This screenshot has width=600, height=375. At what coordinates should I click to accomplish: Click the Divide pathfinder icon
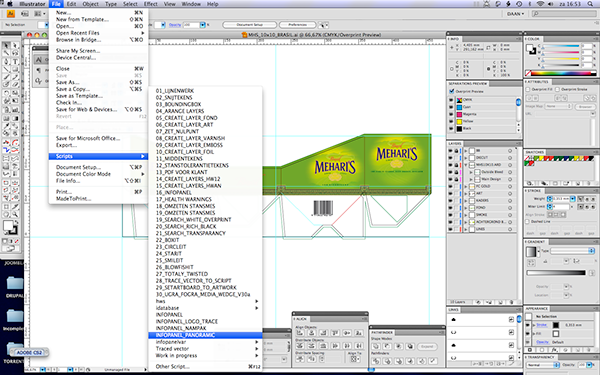(376, 361)
